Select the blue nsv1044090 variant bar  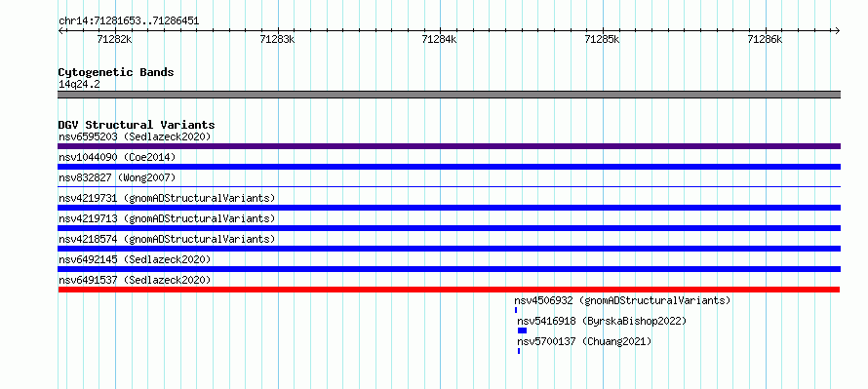449,167
